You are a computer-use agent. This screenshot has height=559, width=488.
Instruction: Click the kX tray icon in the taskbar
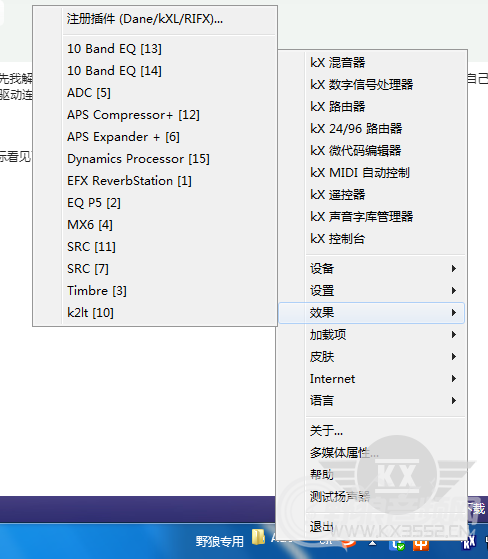coord(468,543)
